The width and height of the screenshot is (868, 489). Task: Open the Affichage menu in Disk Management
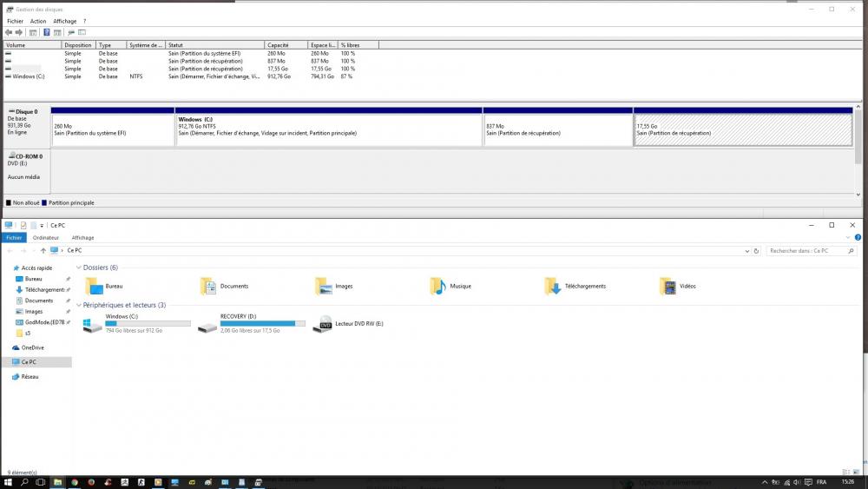tap(65, 21)
